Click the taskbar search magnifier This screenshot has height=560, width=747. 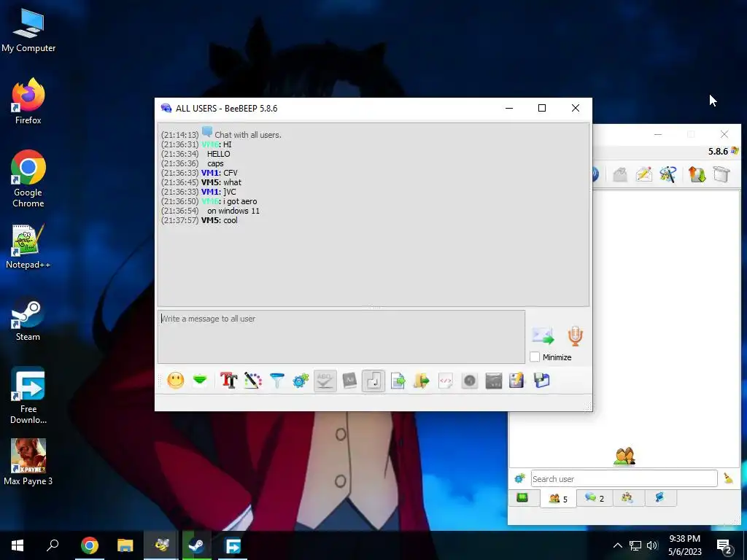pos(53,545)
